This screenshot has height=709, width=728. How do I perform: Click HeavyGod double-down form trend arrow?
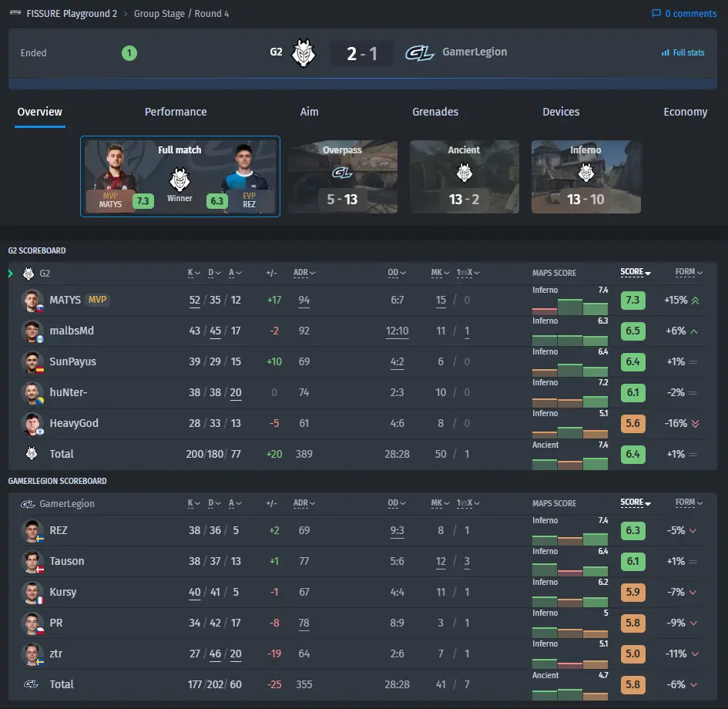pos(695,423)
